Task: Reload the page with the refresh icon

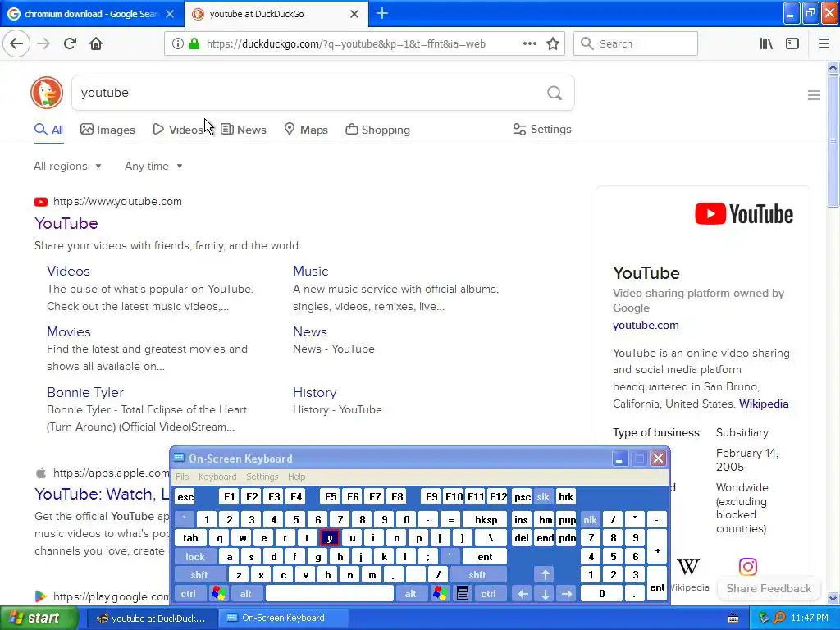Action: point(70,43)
